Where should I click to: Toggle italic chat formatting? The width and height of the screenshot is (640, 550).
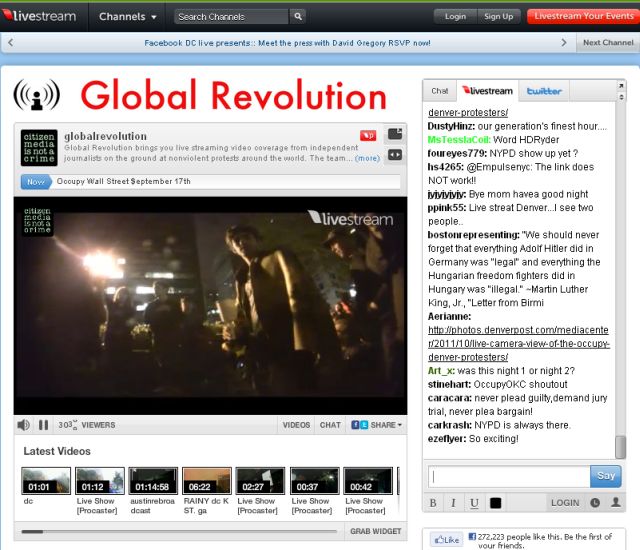(x=453, y=503)
